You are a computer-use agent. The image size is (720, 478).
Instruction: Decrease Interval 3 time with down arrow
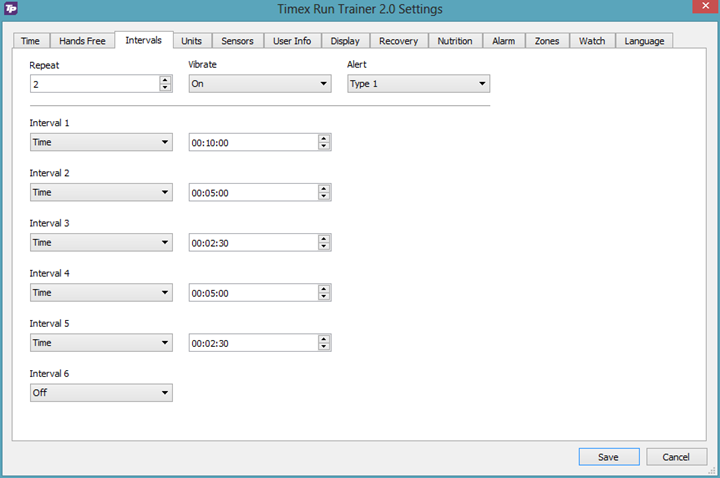(x=324, y=246)
